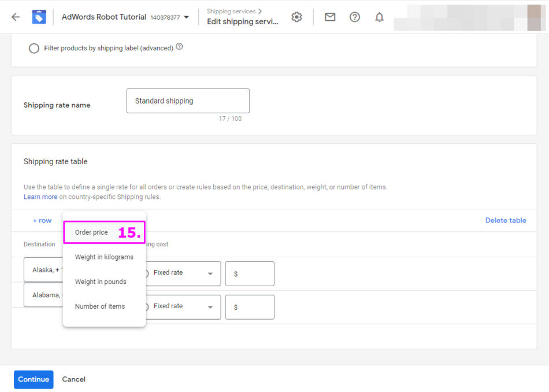Pick Number of items menu option

(100, 306)
